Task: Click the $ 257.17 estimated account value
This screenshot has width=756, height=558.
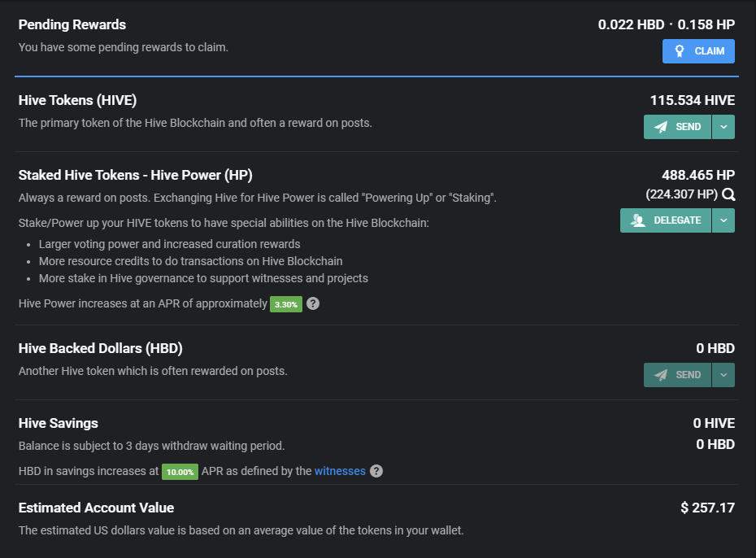Action: click(708, 508)
